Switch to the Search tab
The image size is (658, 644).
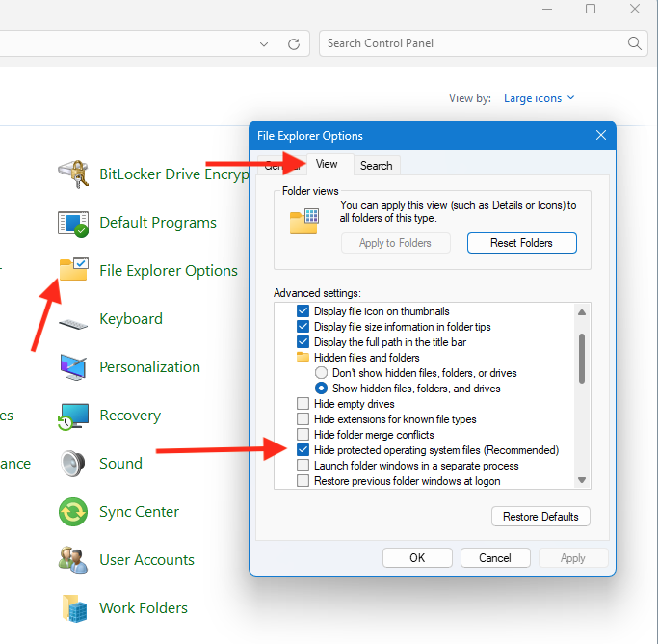click(x=376, y=166)
